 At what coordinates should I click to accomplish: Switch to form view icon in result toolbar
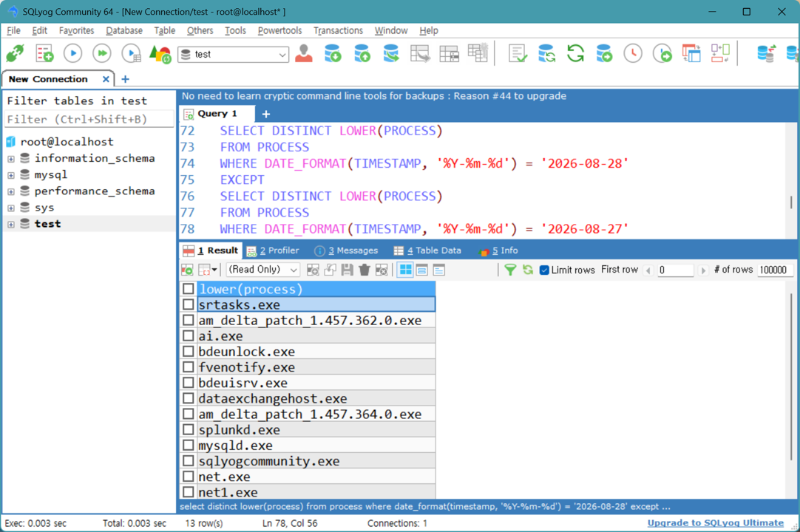pos(422,269)
